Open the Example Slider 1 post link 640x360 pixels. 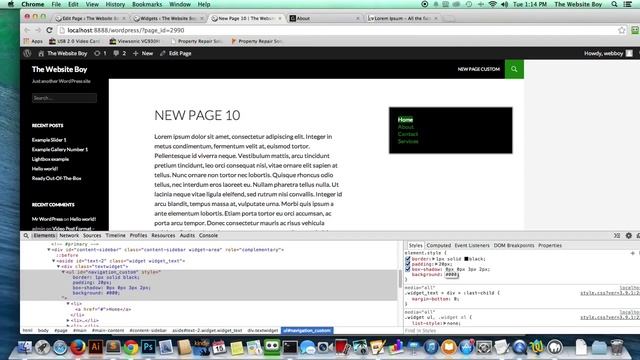click(49, 140)
